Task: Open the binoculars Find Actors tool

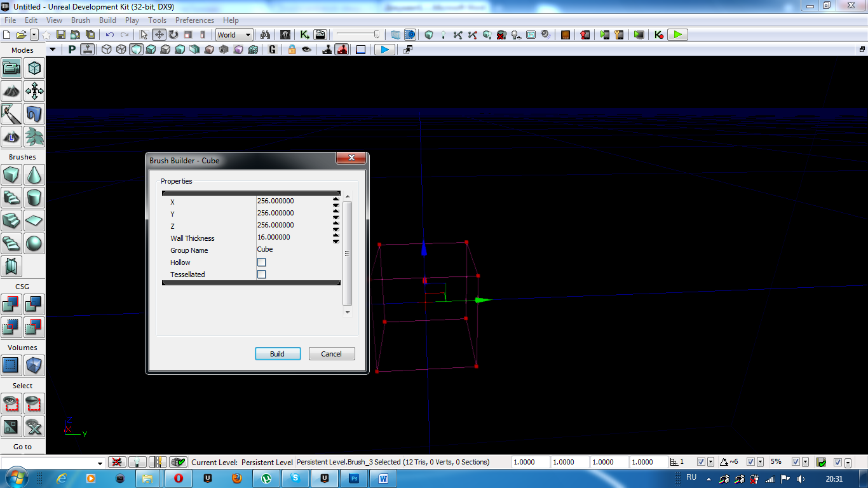Action: click(x=266, y=35)
